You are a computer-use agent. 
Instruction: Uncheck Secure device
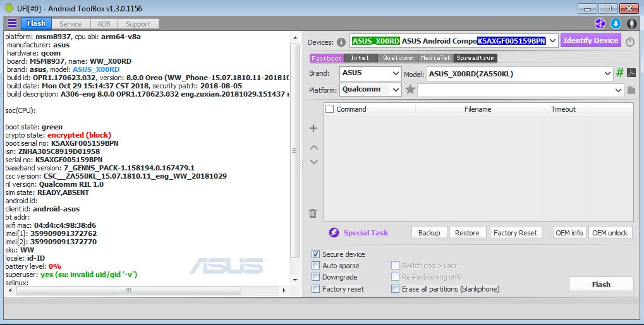pyautogui.click(x=315, y=254)
